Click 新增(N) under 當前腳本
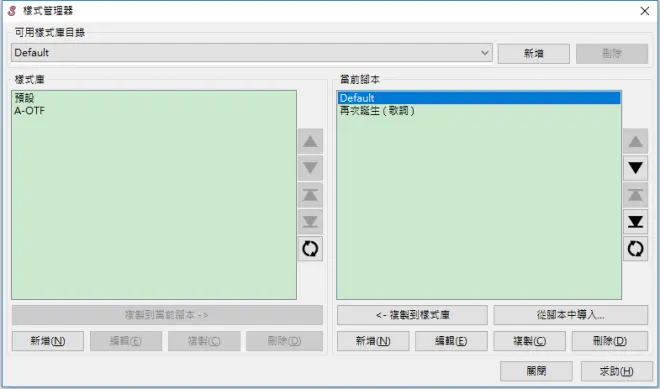 click(373, 341)
